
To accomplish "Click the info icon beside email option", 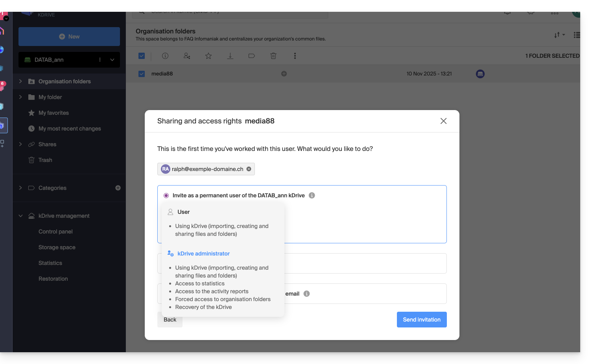I will click(307, 294).
